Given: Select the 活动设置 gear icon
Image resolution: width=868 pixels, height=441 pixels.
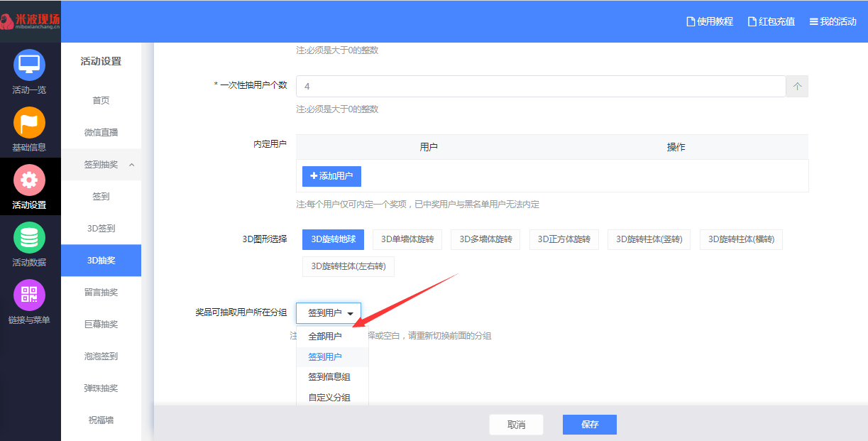Looking at the screenshot, I should point(29,180).
